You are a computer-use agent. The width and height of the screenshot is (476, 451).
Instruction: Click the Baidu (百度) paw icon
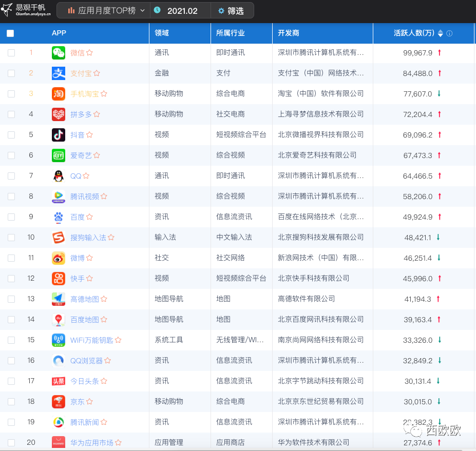pyautogui.click(x=59, y=217)
